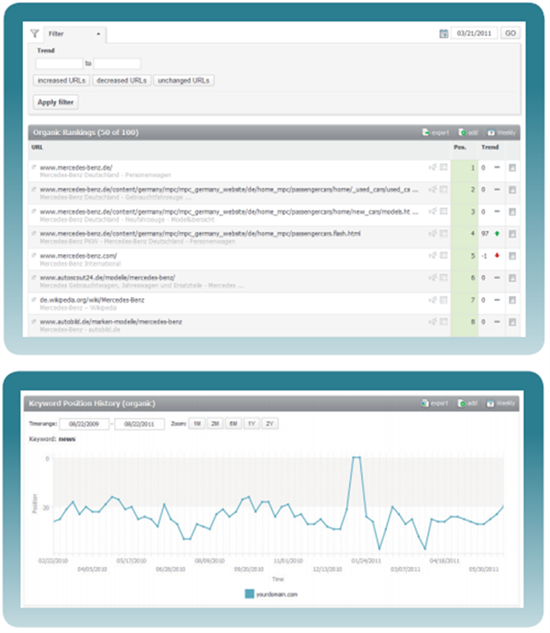Sort by the Trend column header
Viewport: 550px width, 633px height.
click(490, 147)
